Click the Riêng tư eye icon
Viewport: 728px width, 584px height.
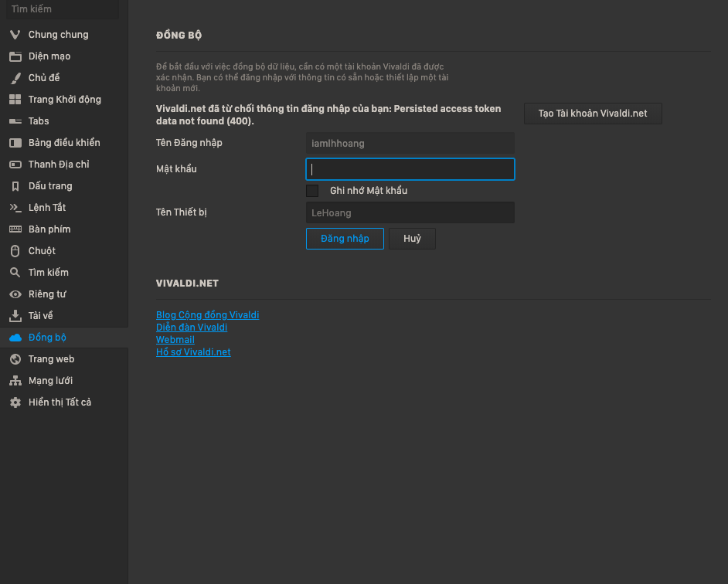pyautogui.click(x=15, y=294)
